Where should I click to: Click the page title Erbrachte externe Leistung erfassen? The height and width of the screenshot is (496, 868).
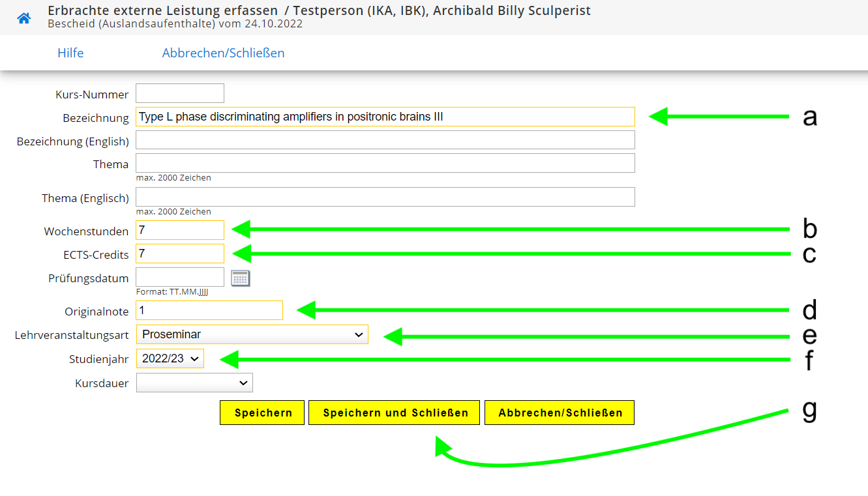163,11
